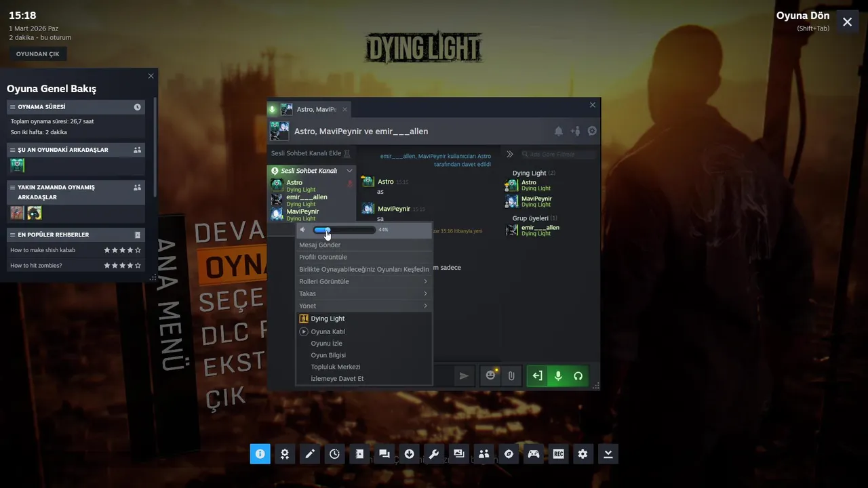Click emir___allen under Grup üyeleri
The height and width of the screenshot is (488, 868).
(x=551, y=230)
